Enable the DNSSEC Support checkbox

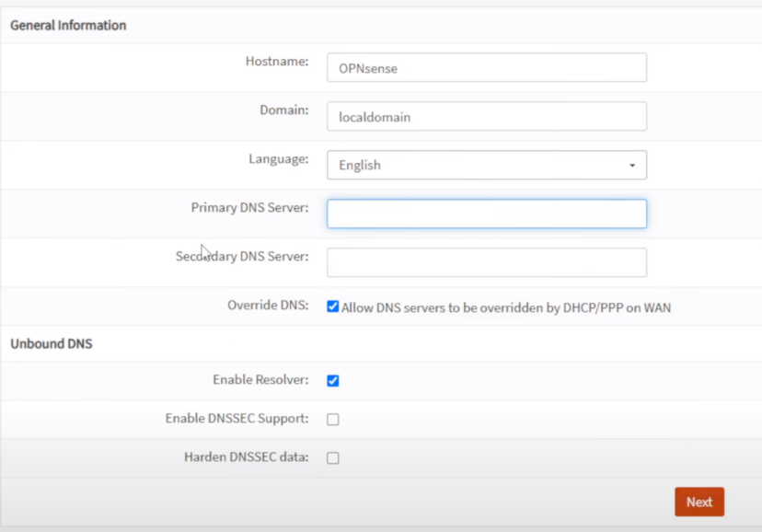pyautogui.click(x=333, y=419)
